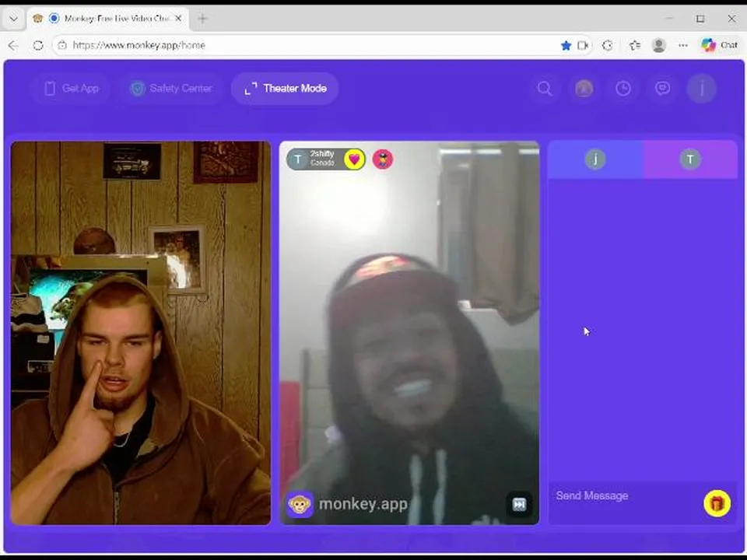The height and width of the screenshot is (560, 747).
Task: Open the 'j' profile avatar in header
Action: [x=701, y=89]
